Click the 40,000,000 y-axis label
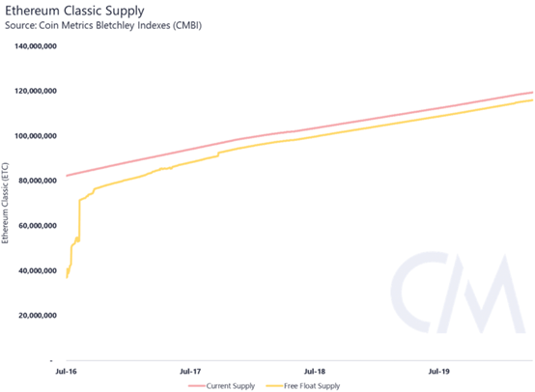 [x=38, y=270]
